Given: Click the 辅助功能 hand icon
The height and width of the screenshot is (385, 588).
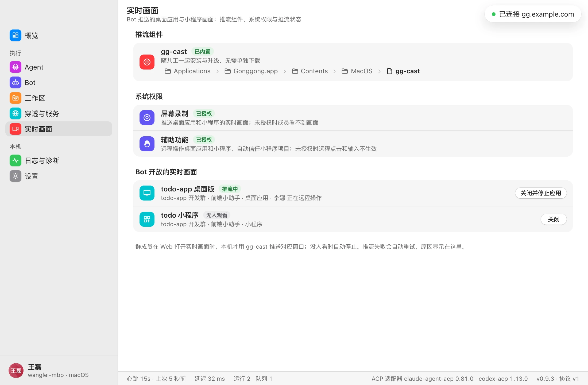Looking at the screenshot, I should (x=147, y=144).
